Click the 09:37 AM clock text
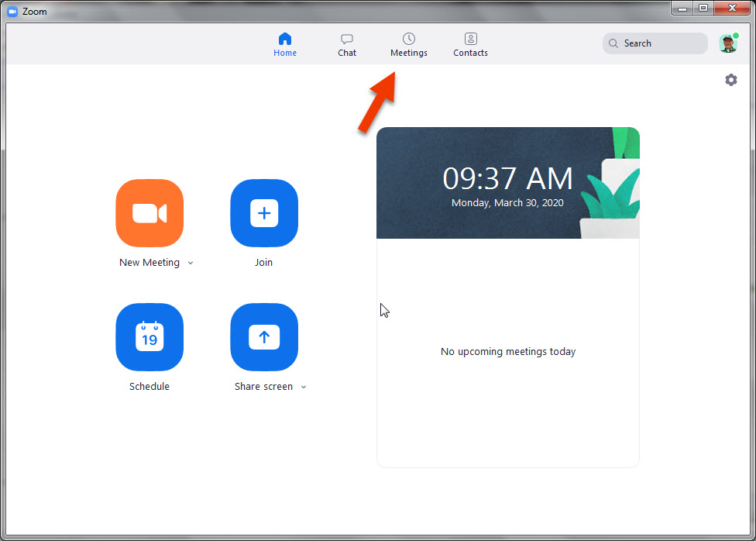 [507, 178]
